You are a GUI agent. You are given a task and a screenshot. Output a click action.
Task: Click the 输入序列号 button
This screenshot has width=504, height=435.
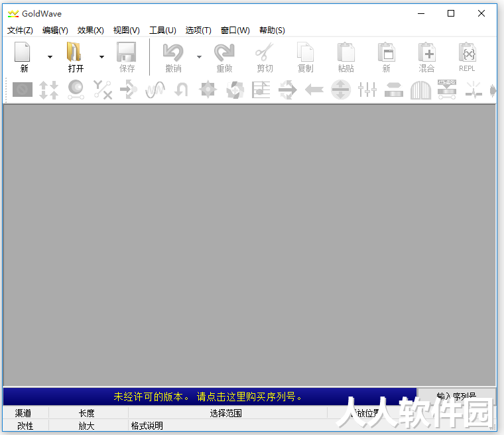[x=456, y=396]
